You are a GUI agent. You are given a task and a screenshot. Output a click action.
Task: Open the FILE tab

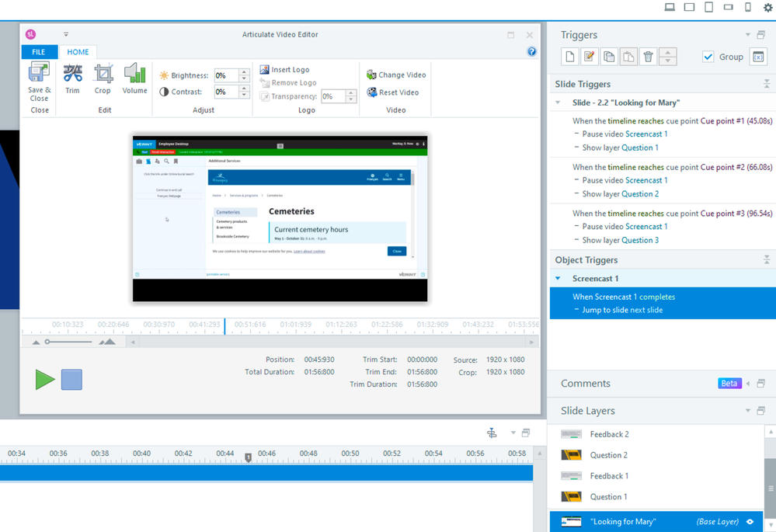click(x=39, y=52)
